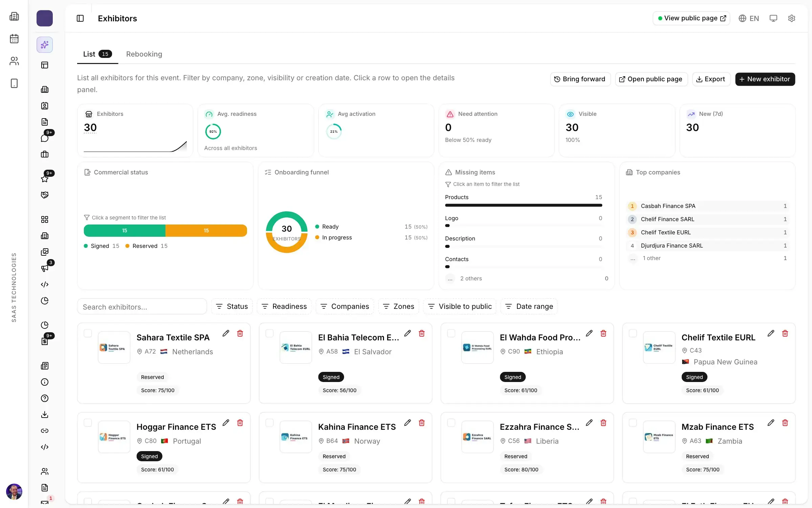Open the calendar icon in left rail
This screenshot has width=812, height=508.
14,39
